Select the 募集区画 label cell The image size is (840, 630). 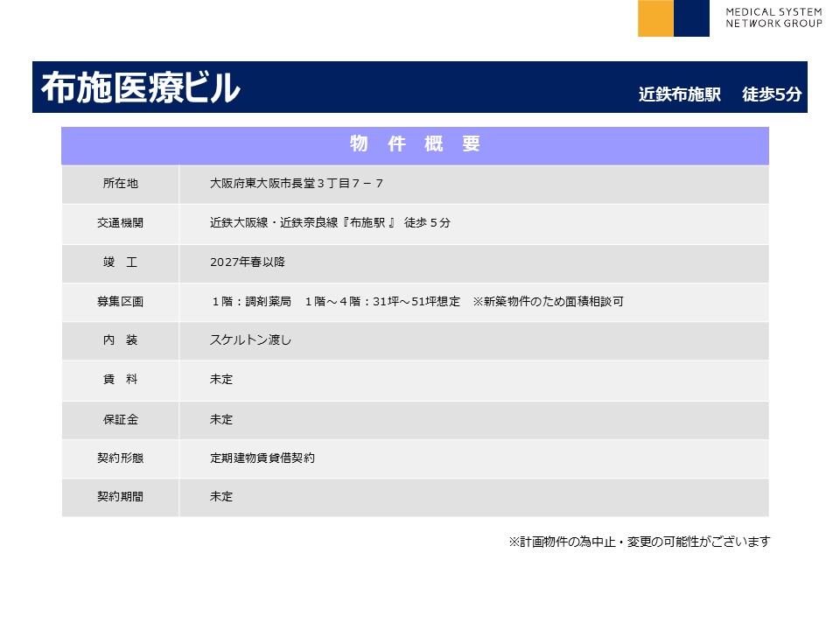pyautogui.click(x=120, y=302)
